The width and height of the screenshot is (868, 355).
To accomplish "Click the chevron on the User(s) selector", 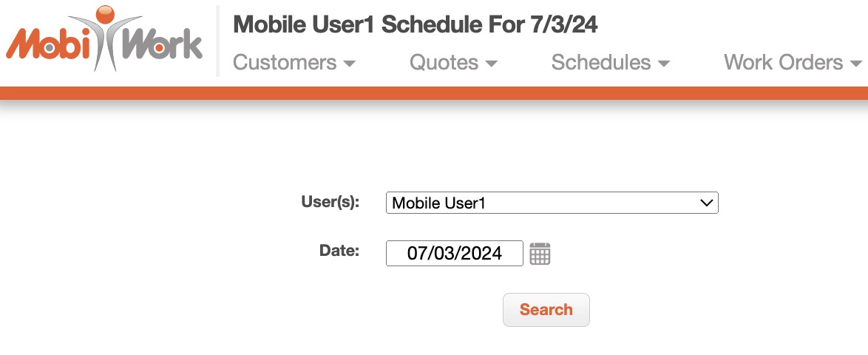I will coord(707,203).
